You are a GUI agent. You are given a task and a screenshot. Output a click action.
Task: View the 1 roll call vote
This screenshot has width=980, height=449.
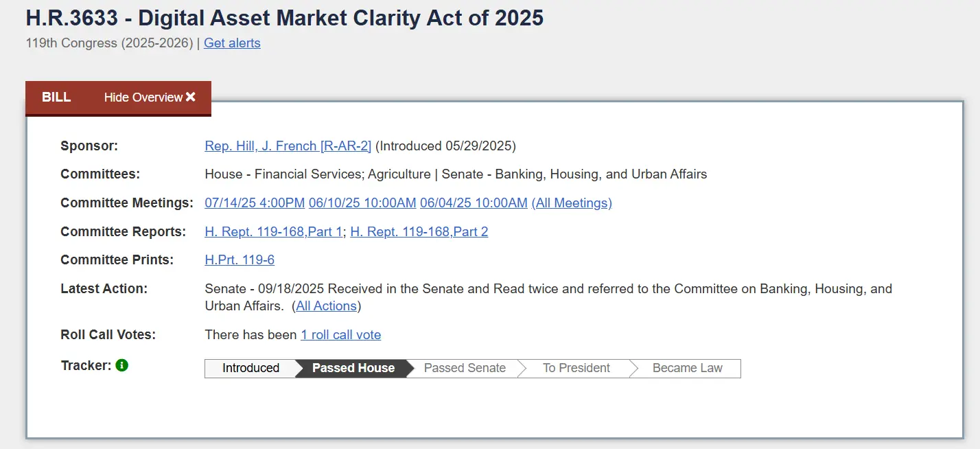click(x=340, y=334)
